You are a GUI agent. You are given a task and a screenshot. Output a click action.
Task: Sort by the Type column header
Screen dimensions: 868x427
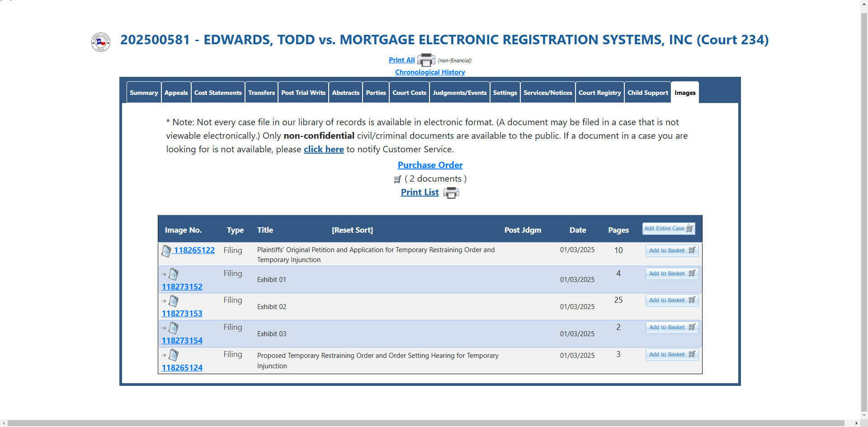[235, 230]
